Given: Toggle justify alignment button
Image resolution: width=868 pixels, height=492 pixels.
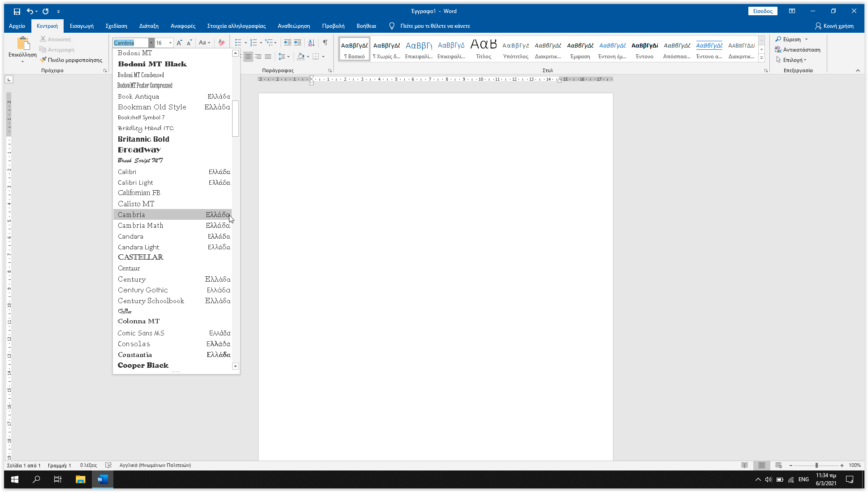Looking at the screenshot, I should (x=268, y=57).
